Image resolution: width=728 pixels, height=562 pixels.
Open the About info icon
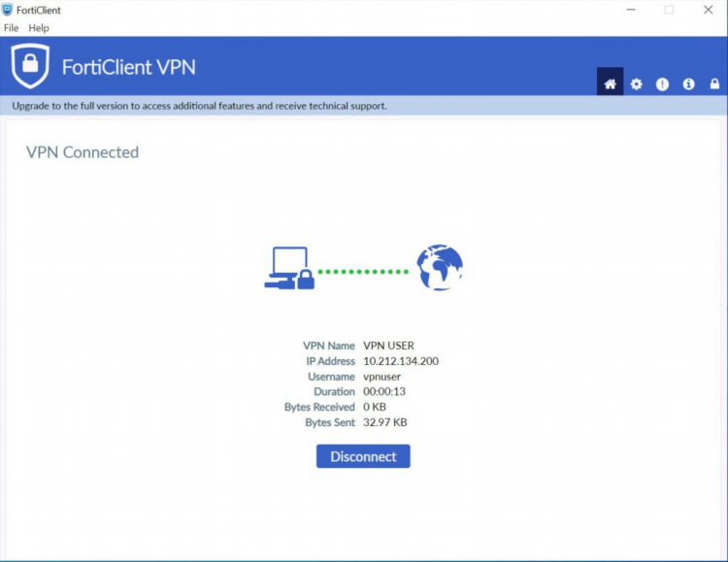688,84
